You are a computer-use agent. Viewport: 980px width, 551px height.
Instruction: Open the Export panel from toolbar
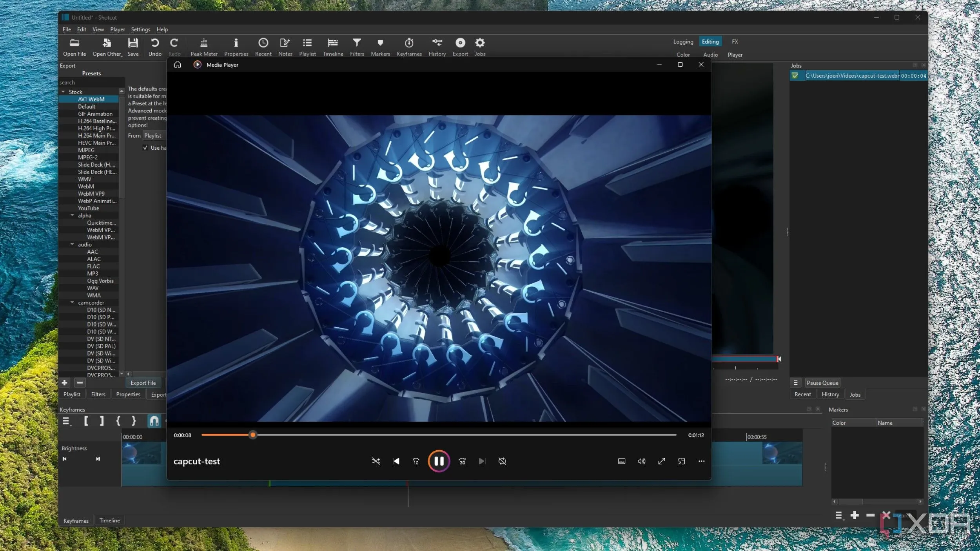click(x=460, y=47)
